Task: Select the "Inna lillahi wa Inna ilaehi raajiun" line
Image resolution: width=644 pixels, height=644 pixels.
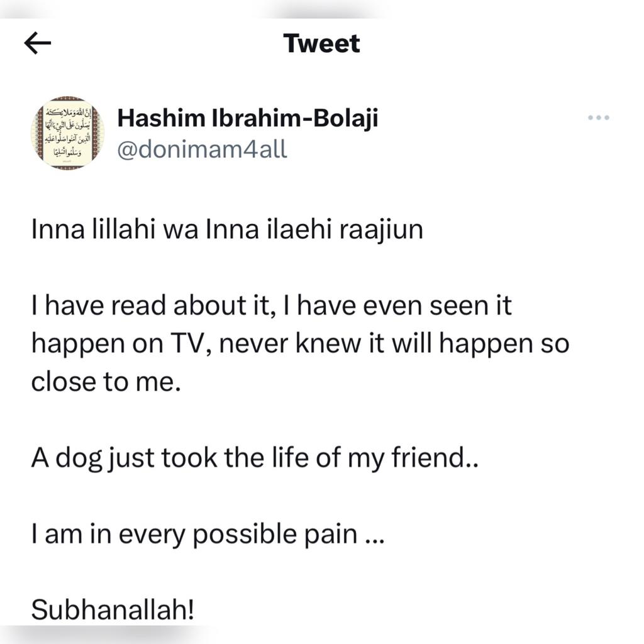Action: tap(227, 230)
